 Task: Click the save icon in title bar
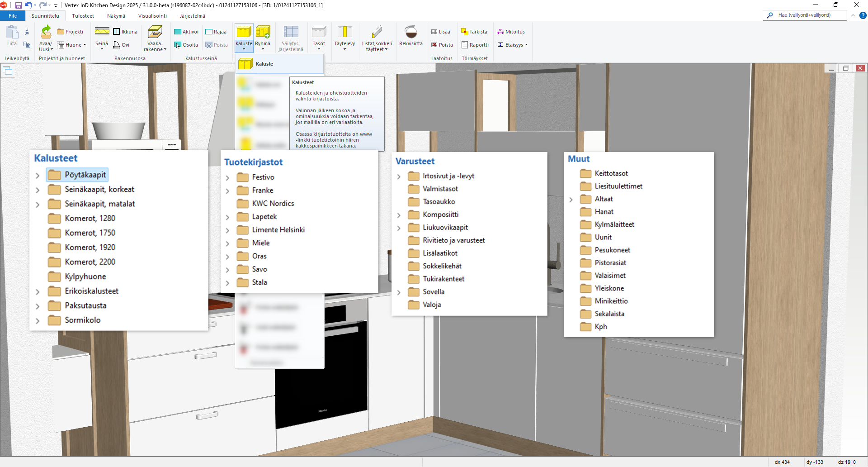click(19, 5)
